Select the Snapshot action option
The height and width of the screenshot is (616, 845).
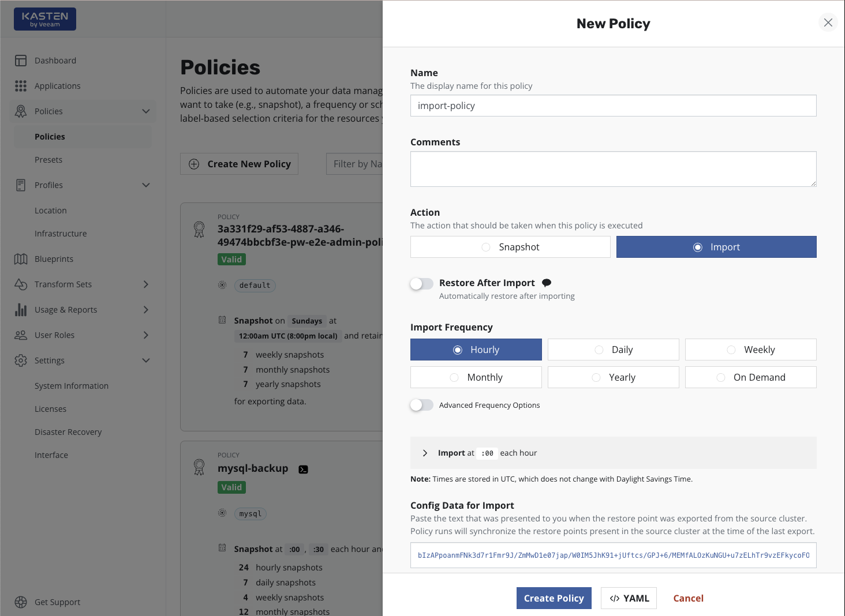[x=510, y=247]
